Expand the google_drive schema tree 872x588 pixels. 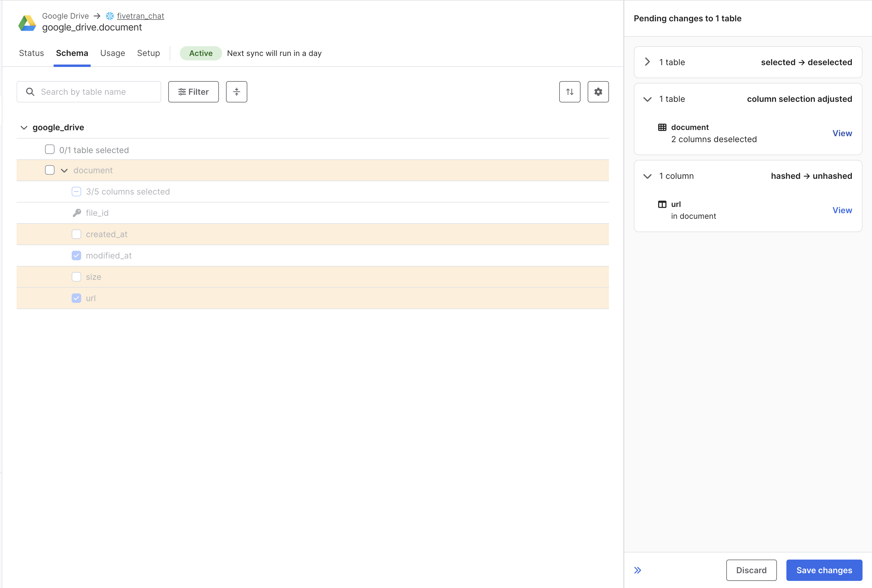[x=23, y=127]
